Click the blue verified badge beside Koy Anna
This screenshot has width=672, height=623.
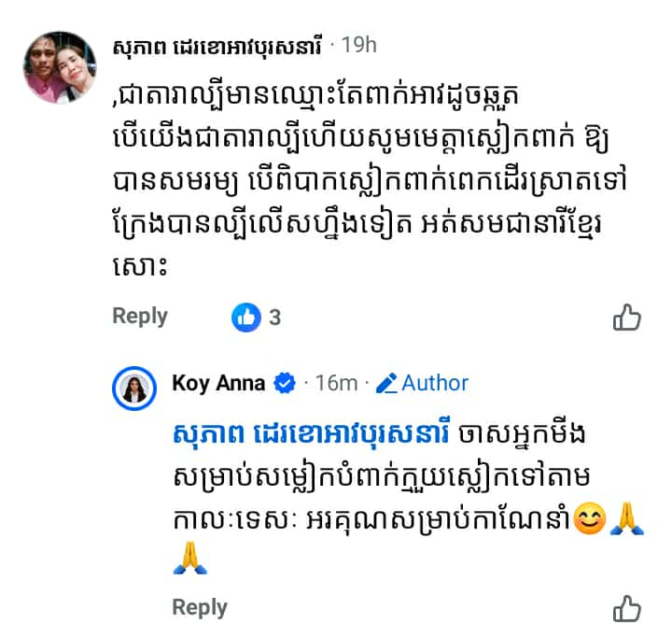point(285,384)
